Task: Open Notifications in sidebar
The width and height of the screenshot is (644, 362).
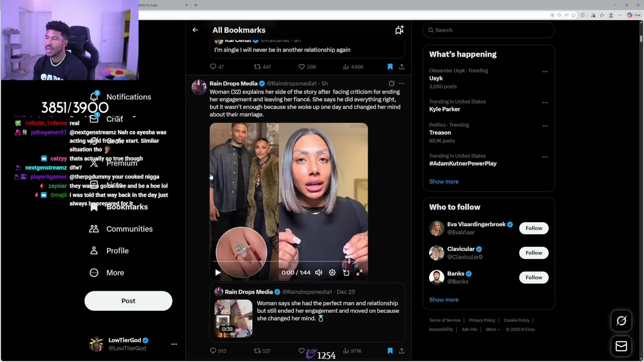Action: [121, 97]
